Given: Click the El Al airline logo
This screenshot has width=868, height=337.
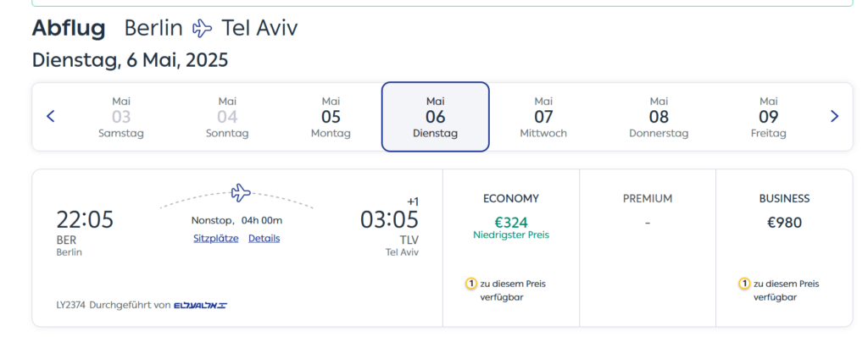Looking at the screenshot, I should [200, 305].
